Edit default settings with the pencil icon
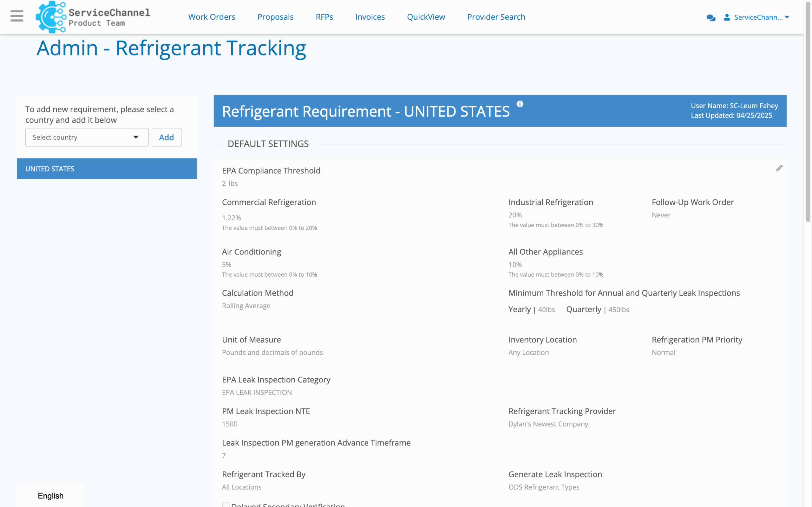The image size is (812, 507). (x=779, y=168)
